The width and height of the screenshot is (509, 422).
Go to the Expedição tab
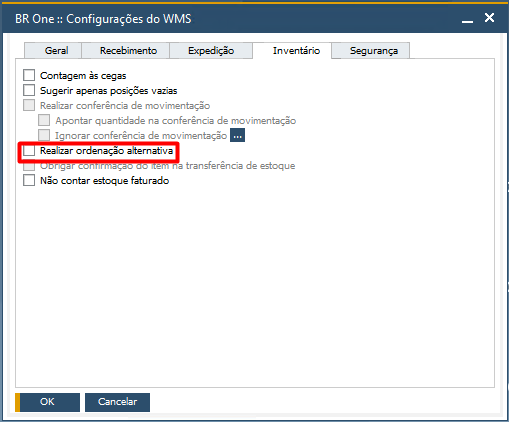(211, 50)
